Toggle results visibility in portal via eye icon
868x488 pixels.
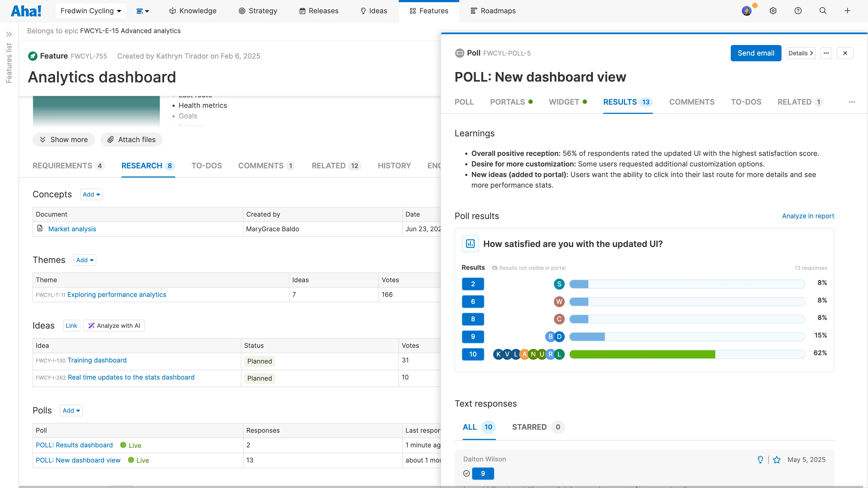point(495,268)
